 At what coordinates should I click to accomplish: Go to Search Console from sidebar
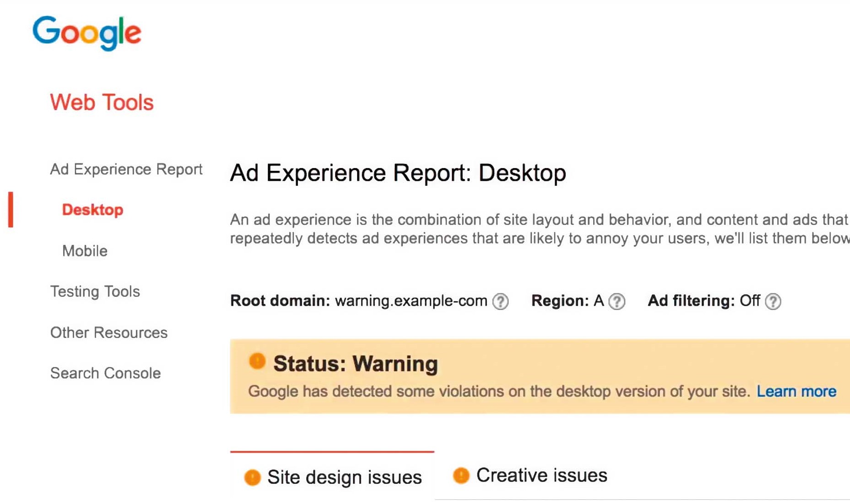tap(105, 374)
